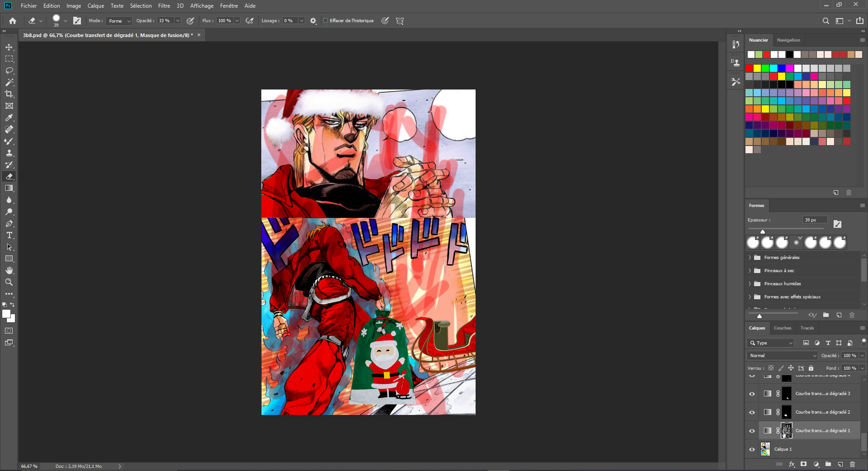Select the Courbe transfert de dégradé 2 layer

822,412
